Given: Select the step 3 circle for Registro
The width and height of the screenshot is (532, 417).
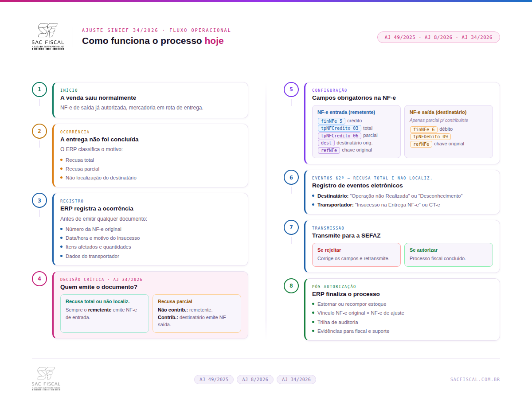Looking at the screenshot, I should pos(39,200).
